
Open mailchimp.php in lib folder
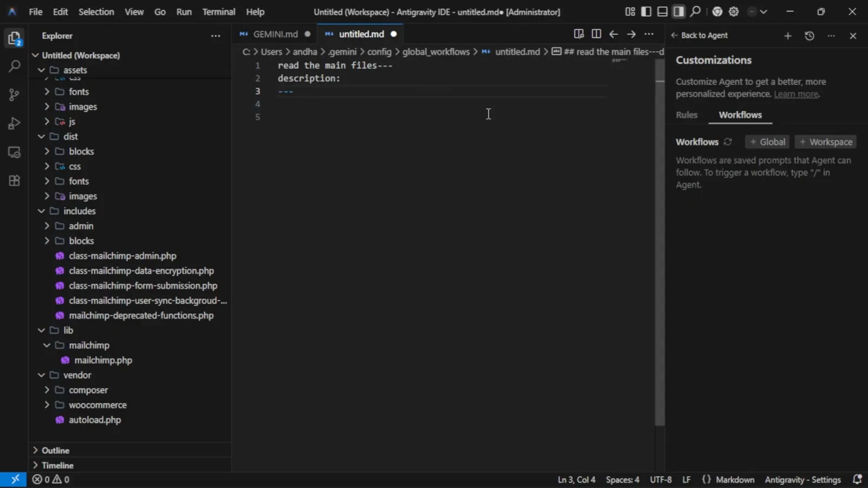(x=103, y=360)
